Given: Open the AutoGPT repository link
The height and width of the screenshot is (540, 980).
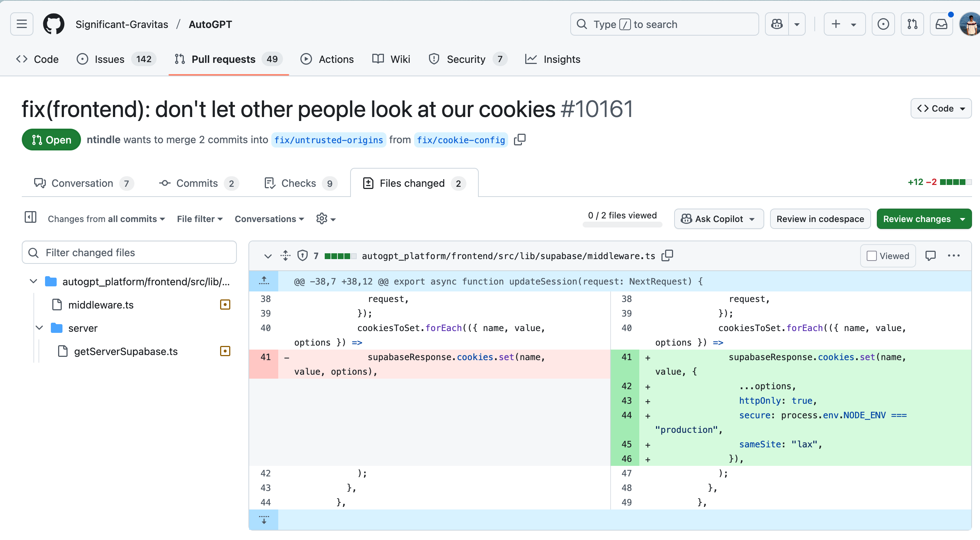Looking at the screenshot, I should click(210, 24).
